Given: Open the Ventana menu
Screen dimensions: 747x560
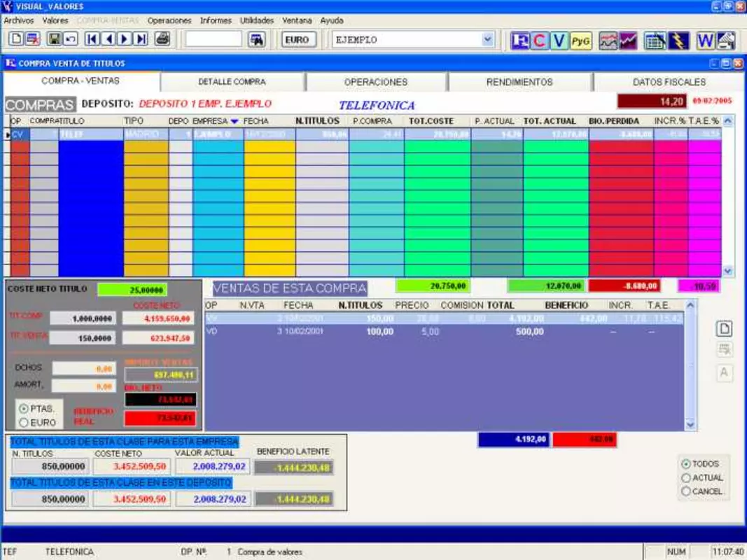Looking at the screenshot, I should pos(297,20).
